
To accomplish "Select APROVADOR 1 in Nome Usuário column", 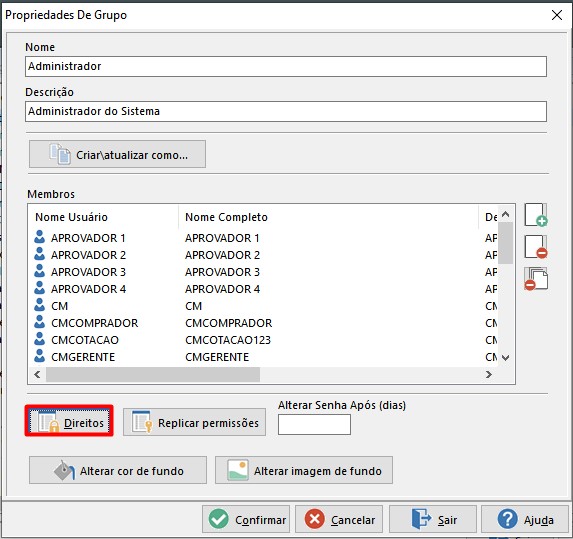I will pos(88,238).
